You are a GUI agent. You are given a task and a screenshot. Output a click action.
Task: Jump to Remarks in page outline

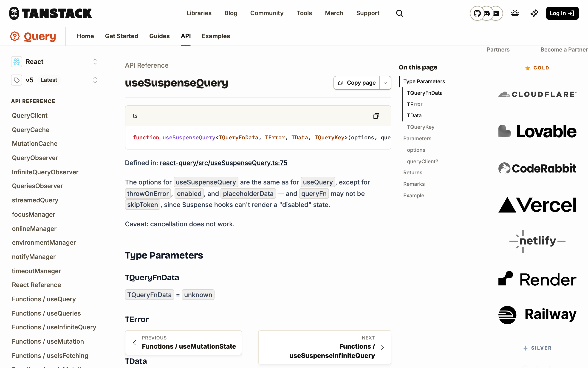coord(414,184)
